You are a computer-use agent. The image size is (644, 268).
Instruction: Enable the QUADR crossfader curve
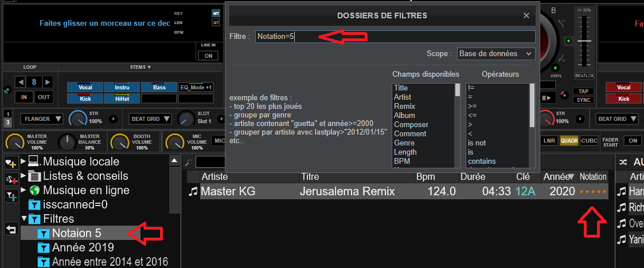[x=569, y=141]
